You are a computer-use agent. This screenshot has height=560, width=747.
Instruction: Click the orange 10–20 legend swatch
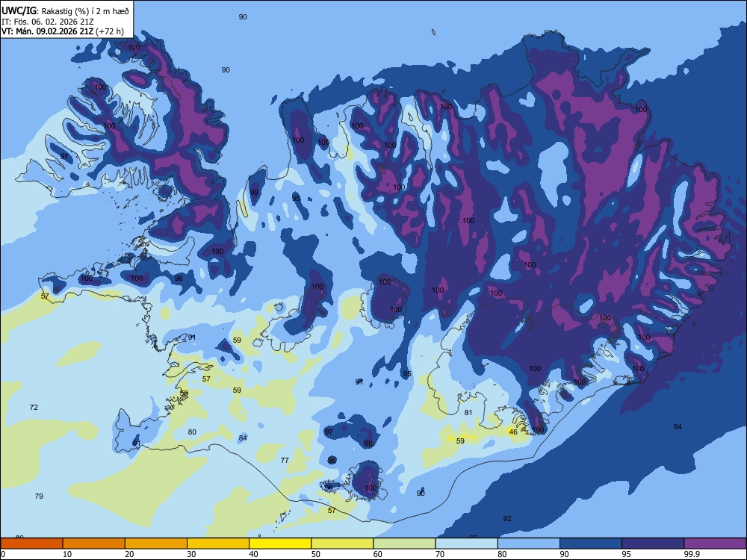(94, 544)
